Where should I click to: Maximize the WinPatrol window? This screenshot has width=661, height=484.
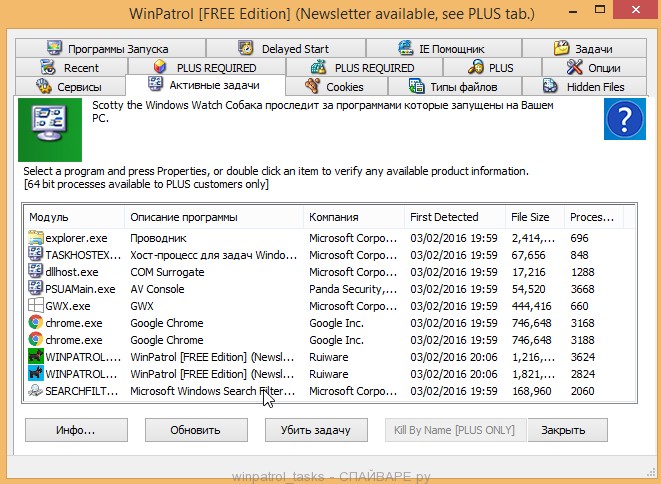point(600,9)
